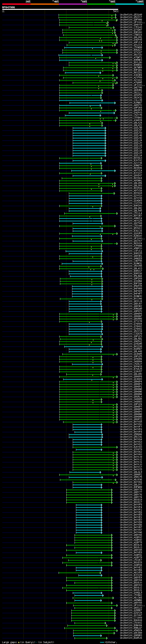Open hit UniRef100_Q7XQH7
The height and width of the screenshot is (644, 146).
click(131, 30)
